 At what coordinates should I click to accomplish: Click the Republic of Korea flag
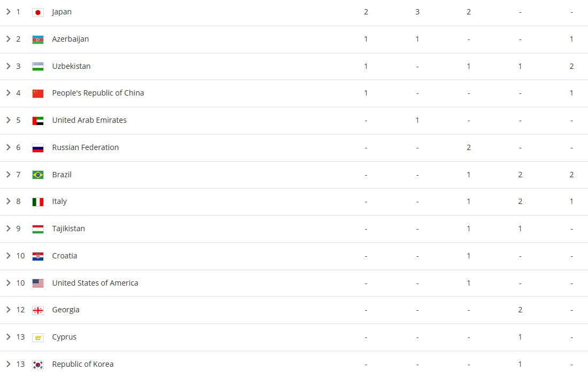[x=37, y=365]
